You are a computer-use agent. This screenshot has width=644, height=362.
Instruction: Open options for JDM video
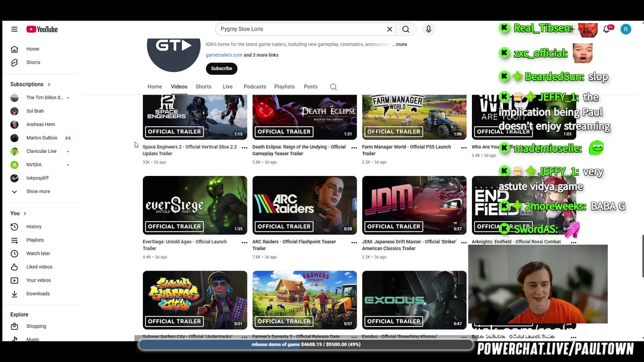(x=464, y=242)
